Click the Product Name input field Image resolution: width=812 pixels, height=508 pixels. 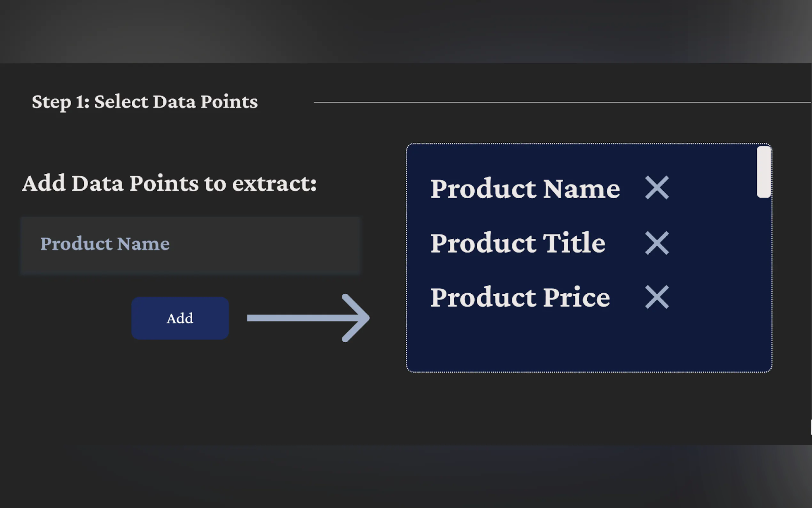[x=191, y=245]
